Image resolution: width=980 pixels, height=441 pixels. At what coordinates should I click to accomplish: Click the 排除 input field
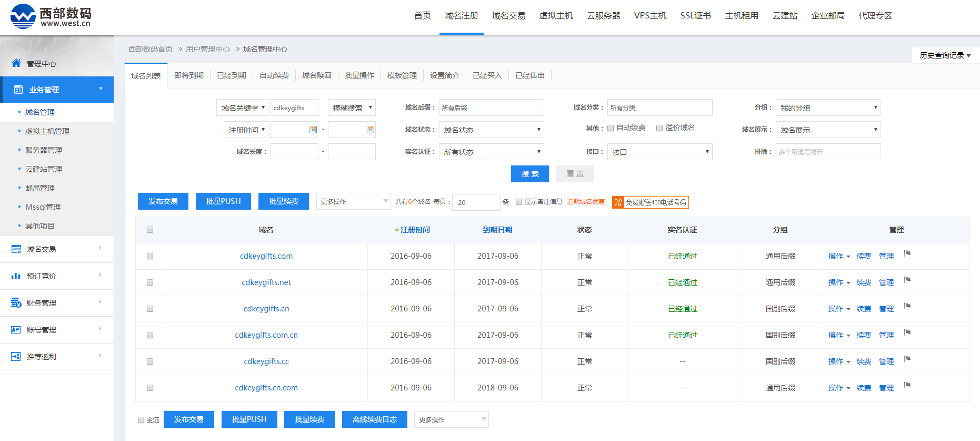(828, 152)
